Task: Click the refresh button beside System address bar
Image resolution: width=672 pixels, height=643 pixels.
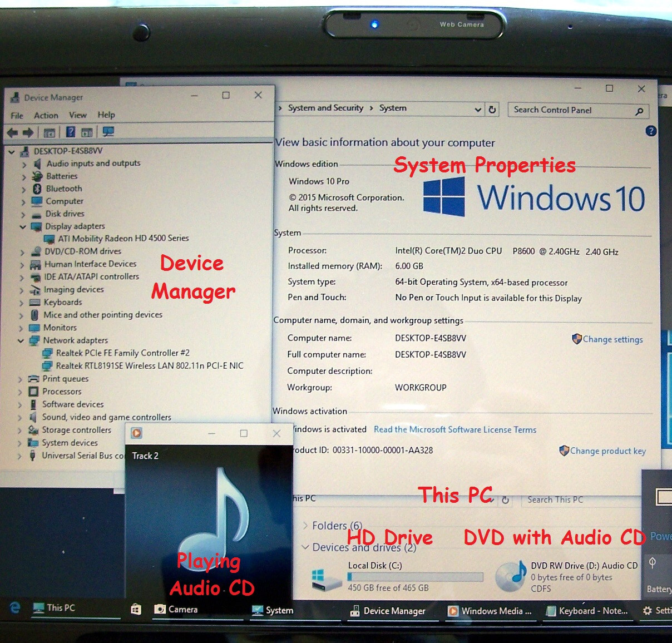Action: [492, 110]
